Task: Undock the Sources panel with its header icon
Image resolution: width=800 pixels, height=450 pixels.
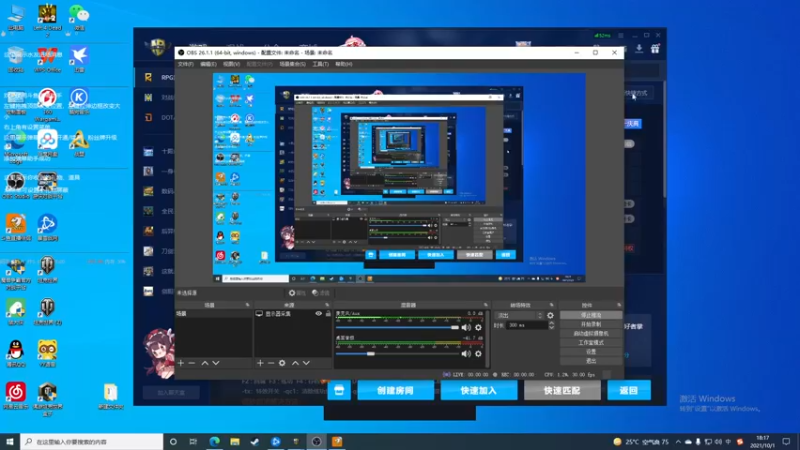Action: pyautogui.click(x=327, y=305)
